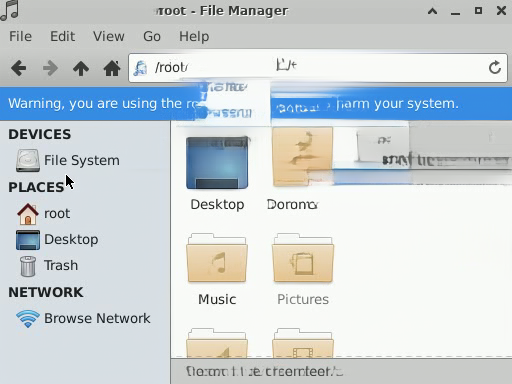Image resolution: width=512 pixels, height=384 pixels.
Task: Open the View menu
Action: click(x=109, y=36)
